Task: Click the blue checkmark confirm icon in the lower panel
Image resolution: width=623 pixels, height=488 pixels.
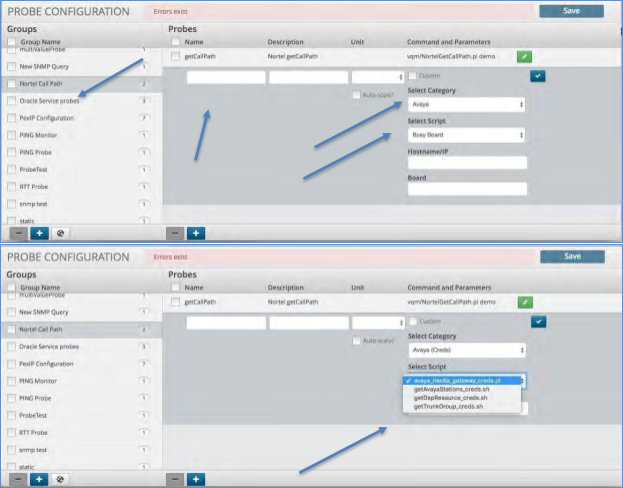Action: [x=538, y=321]
